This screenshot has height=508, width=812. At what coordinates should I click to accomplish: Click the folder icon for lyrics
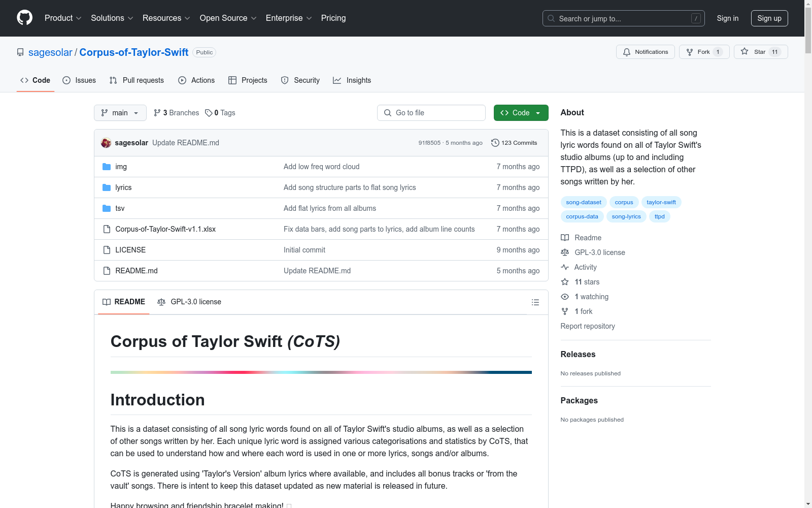[x=107, y=187]
